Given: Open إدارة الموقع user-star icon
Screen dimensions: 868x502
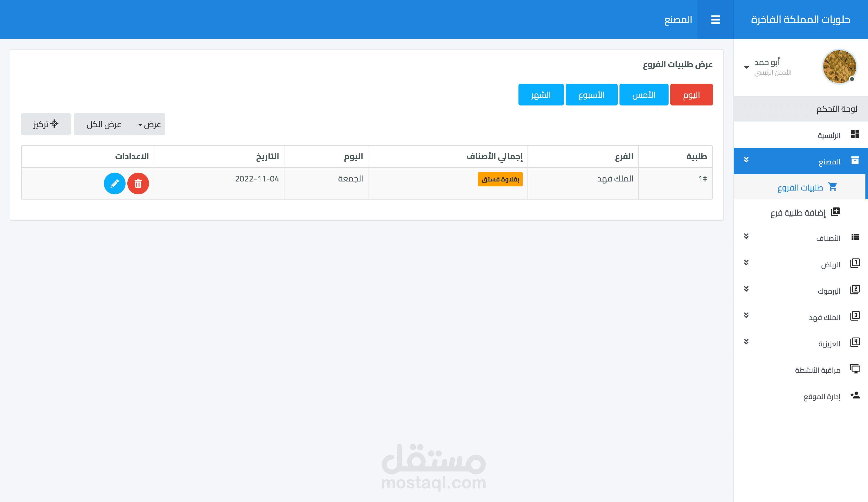Looking at the screenshot, I should 855,395.
